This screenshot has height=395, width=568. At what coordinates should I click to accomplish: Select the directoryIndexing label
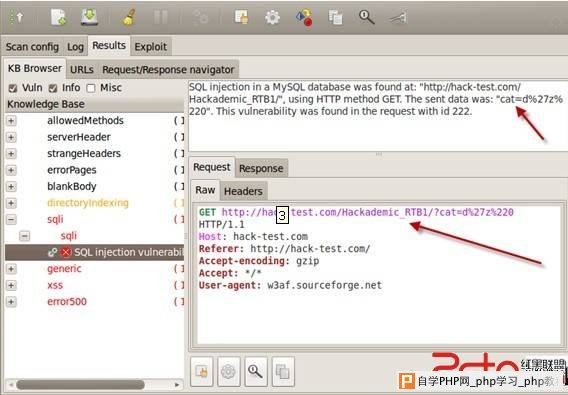pos(88,203)
